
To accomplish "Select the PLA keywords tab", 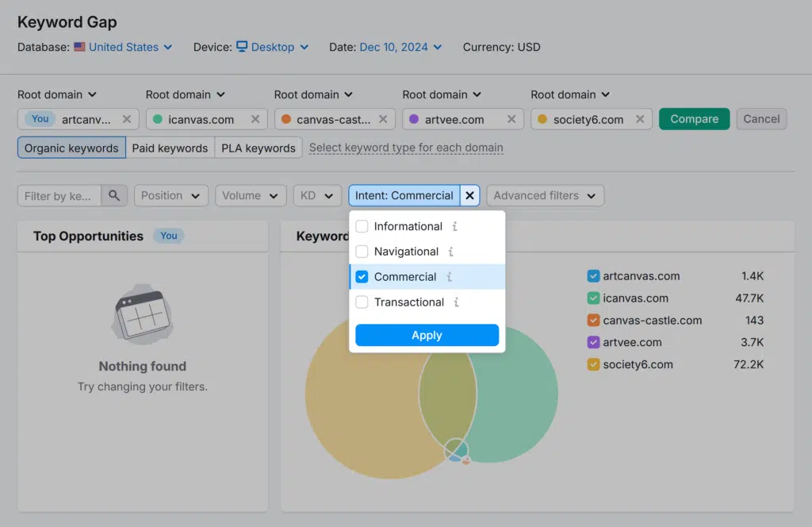I will pos(259,148).
